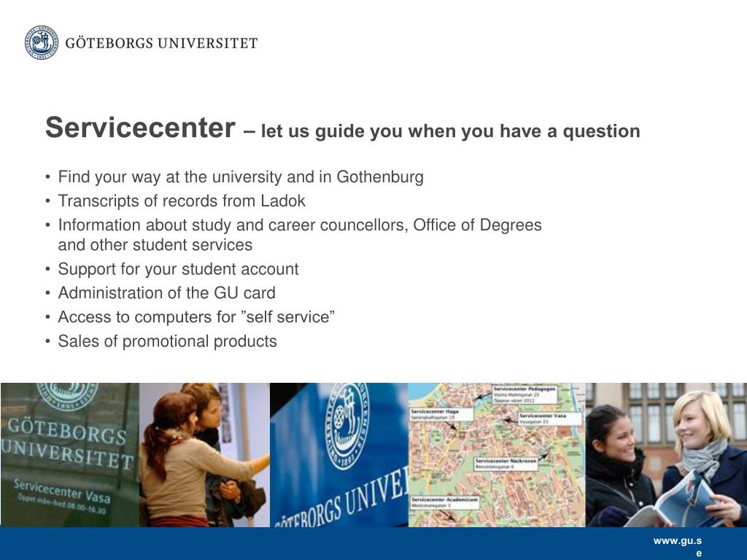
Task: Click the 'Access to computers for self service' bullet
Action: click(196, 317)
